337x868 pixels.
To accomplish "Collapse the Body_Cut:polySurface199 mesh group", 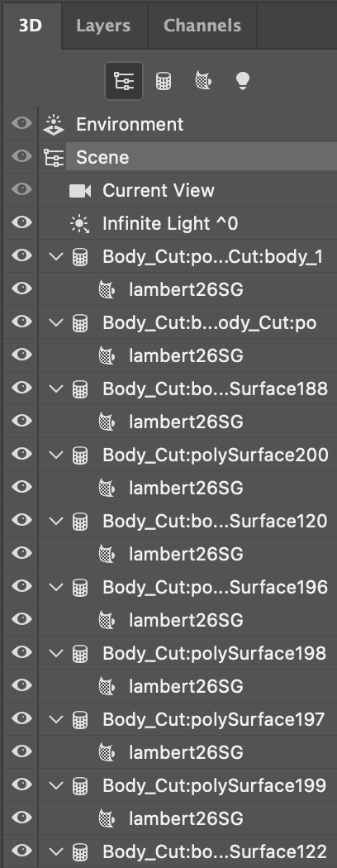I will [56, 785].
